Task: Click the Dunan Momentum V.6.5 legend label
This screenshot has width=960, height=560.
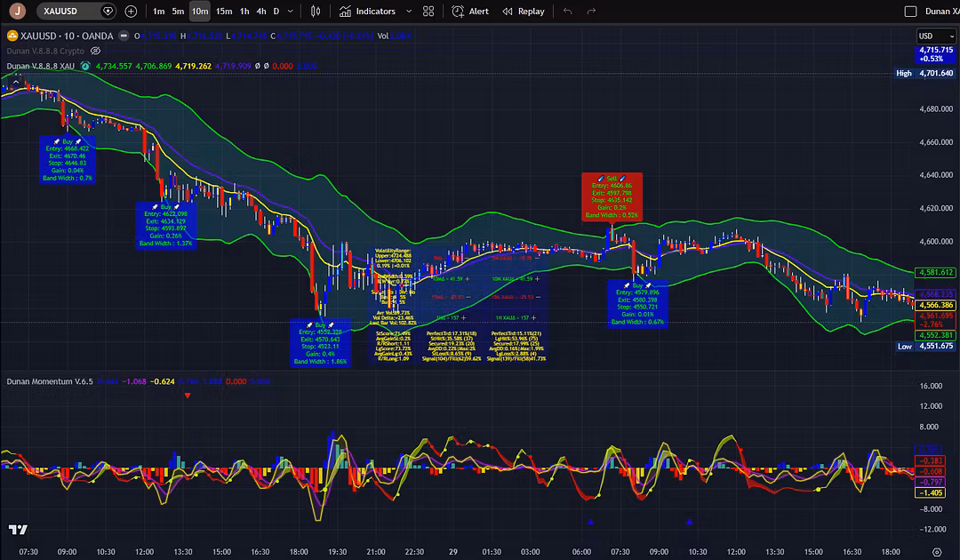Action: (x=50, y=381)
